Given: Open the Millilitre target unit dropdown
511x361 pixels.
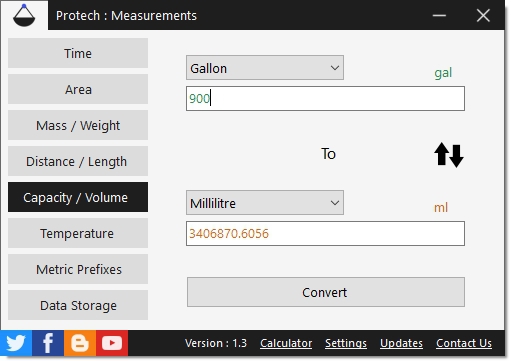Looking at the screenshot, I should 265,203.
